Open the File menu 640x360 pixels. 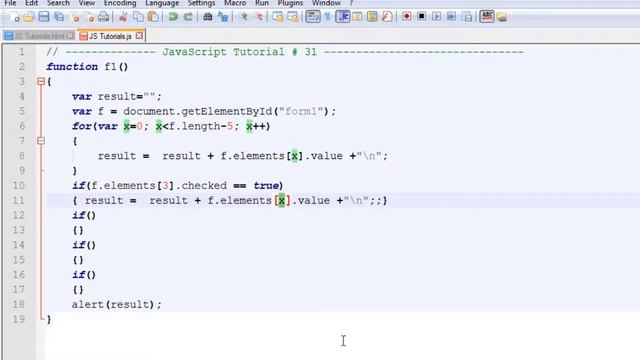coord(10,3)
